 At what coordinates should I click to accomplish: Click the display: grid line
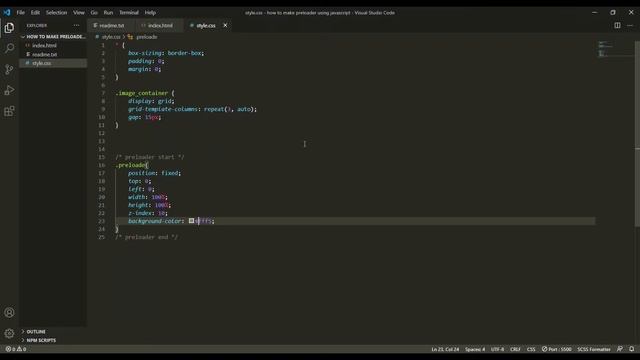pyautogui.click(x=151, y=101)
